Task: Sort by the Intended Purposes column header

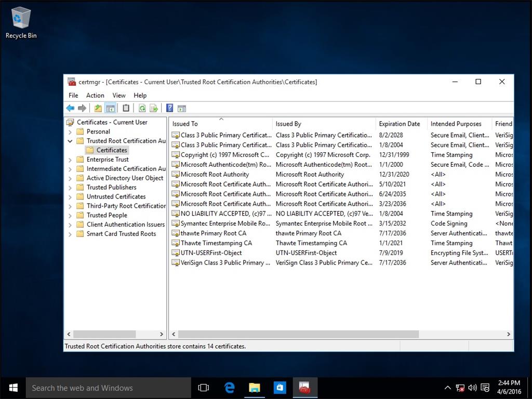Action: pos(459,124)
